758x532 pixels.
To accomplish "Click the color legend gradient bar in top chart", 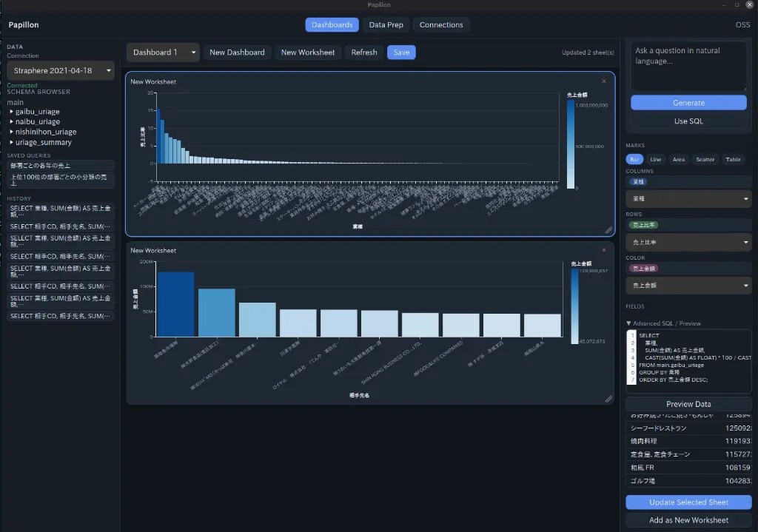I will pyautogui.click(x=571, y=144).
